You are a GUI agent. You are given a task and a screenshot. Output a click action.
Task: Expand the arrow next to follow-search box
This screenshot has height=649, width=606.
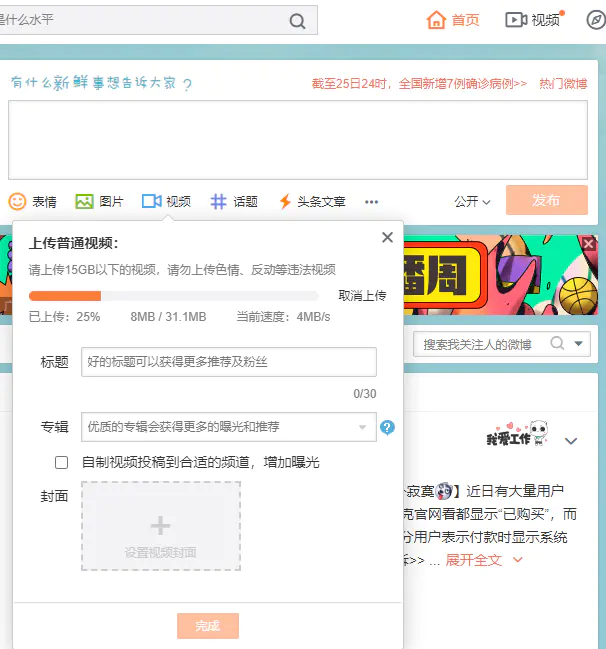tap(578, 344)
